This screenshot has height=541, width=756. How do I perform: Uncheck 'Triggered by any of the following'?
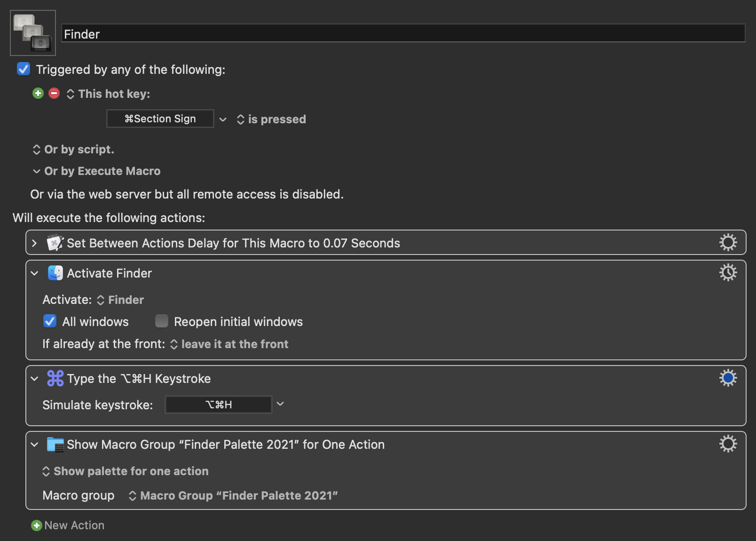pos(24,69)
